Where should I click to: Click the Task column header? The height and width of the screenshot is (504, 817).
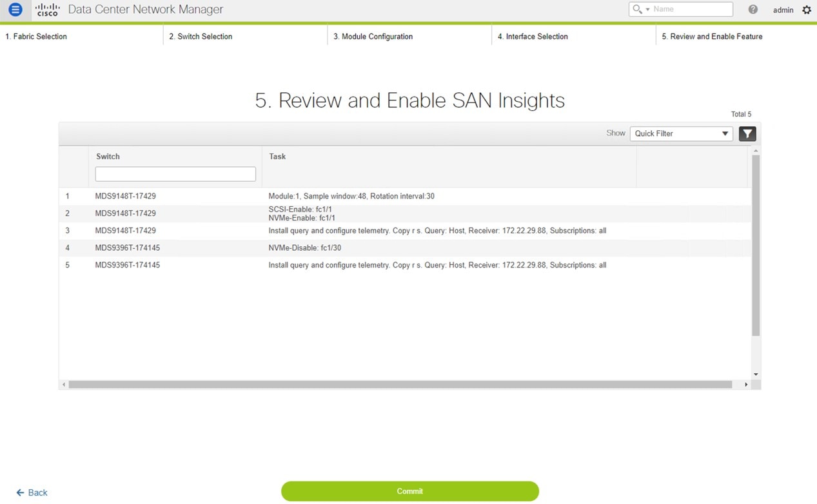pos(277,157)
